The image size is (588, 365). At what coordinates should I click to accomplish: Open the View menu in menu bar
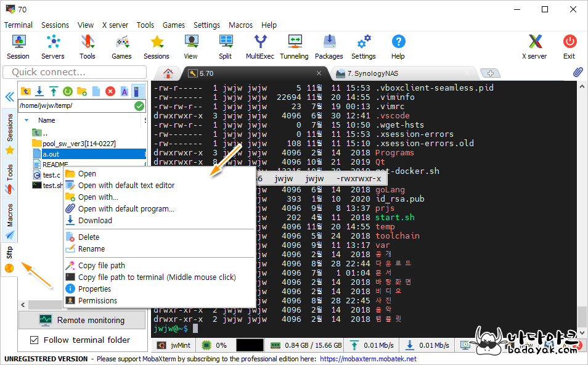pos(86,25)
